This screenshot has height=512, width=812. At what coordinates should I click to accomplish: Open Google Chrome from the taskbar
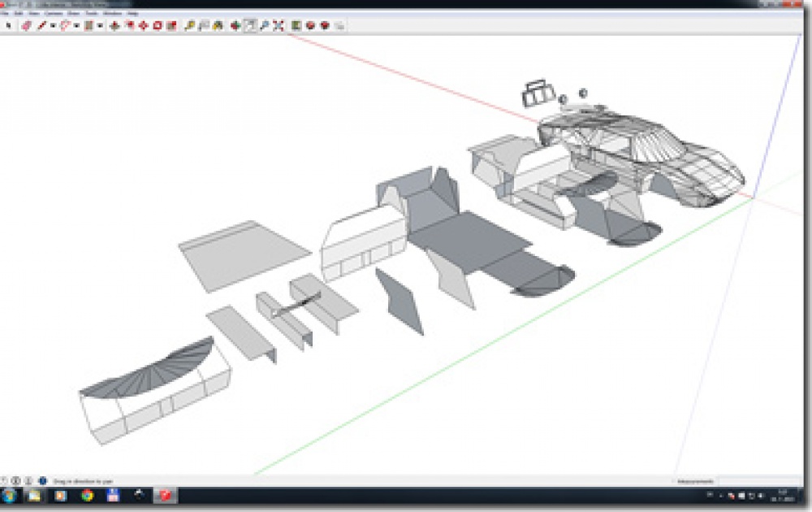[x=88, y=496]
